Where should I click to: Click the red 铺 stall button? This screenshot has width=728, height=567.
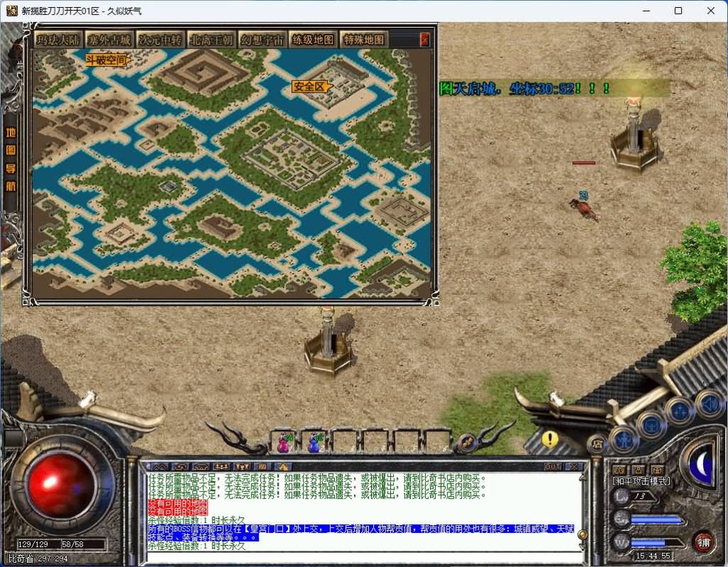coord(703,541)
